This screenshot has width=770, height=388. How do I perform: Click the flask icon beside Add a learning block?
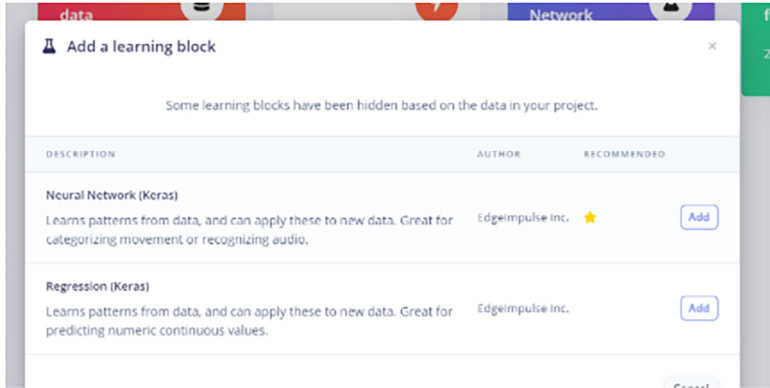tap(49, 47)
